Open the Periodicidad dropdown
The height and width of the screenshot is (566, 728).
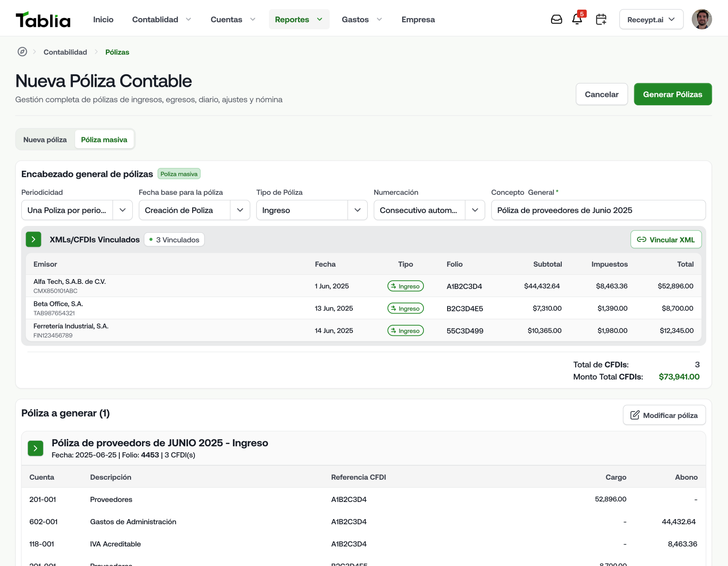(77, 210)
